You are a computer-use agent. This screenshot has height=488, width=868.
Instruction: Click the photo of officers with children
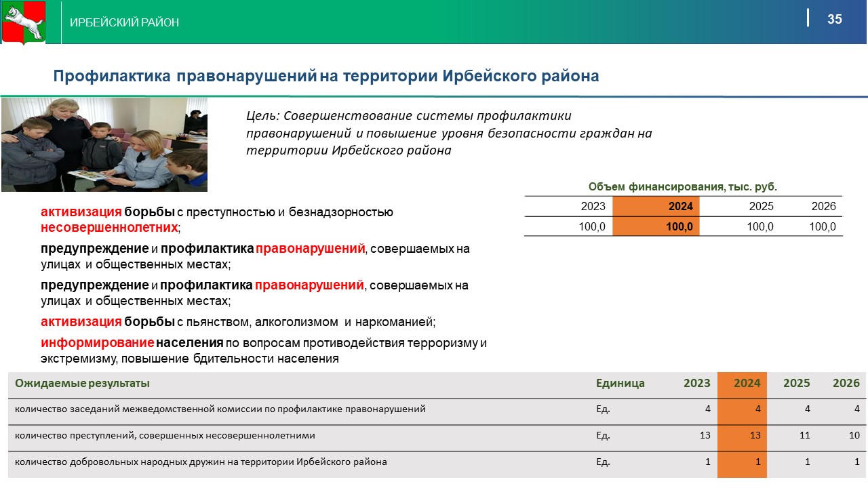coord(104,144)
